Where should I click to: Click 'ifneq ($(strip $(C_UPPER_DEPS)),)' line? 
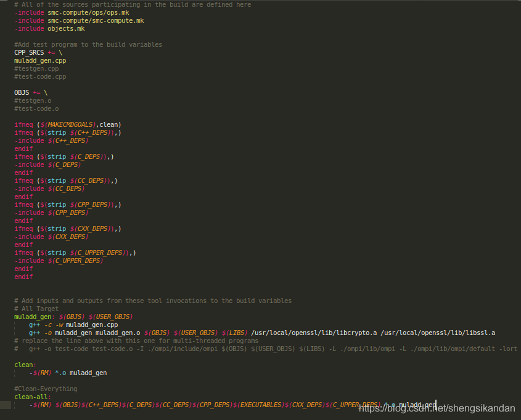(75, 252)
